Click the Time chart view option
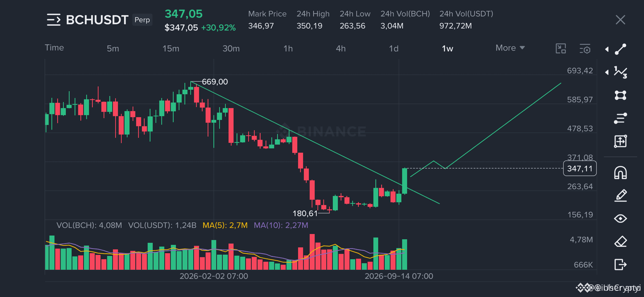 click(54, 48)
